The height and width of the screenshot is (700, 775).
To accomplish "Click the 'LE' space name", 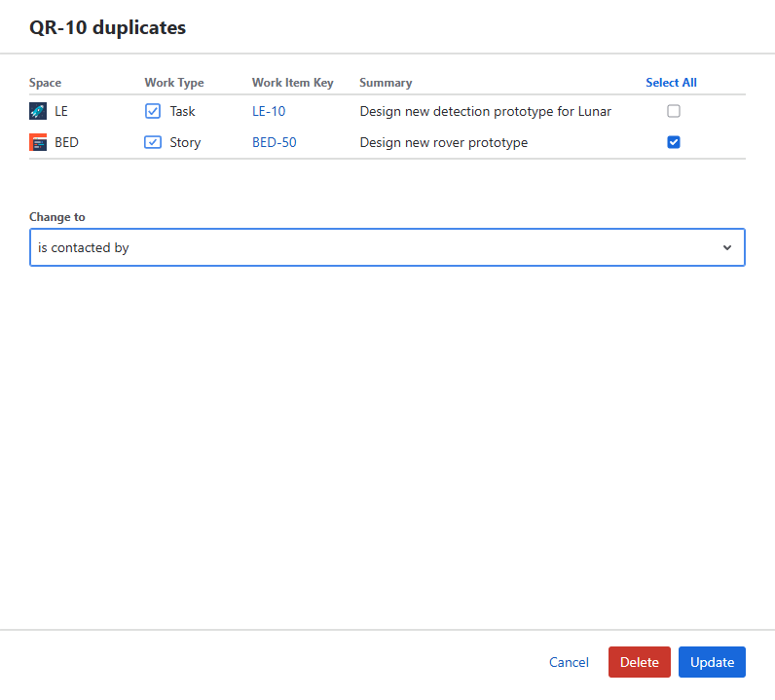I will point(60,111).
